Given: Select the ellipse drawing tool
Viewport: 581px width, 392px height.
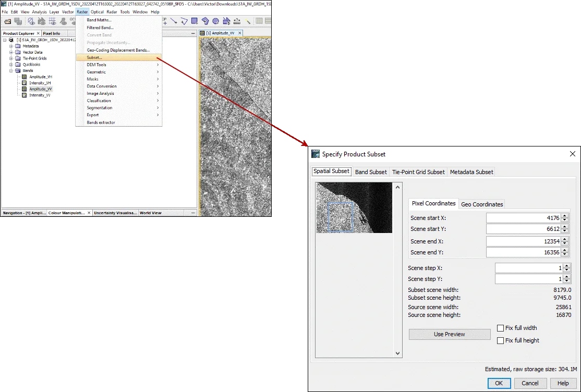Looking at the screenshot, I should tap(216, 21).
